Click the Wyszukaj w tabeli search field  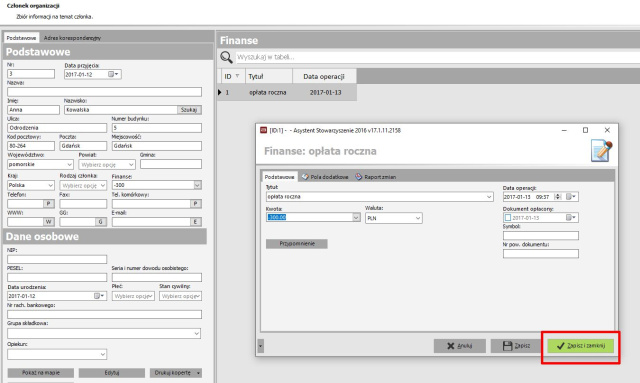pyautogui.click(x=438, y=57)
